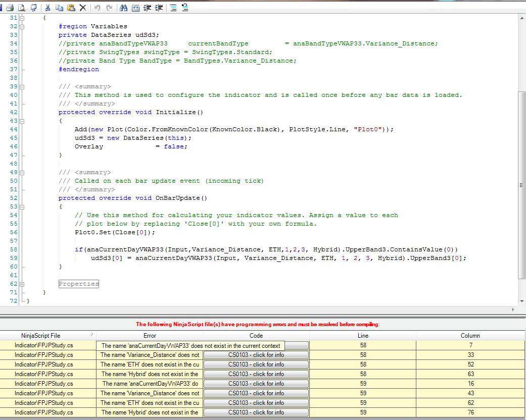This screenshot has height=420, width=526.
Task: Click 'Initialize()' in the code at line 42
Action: click(179, 112)
